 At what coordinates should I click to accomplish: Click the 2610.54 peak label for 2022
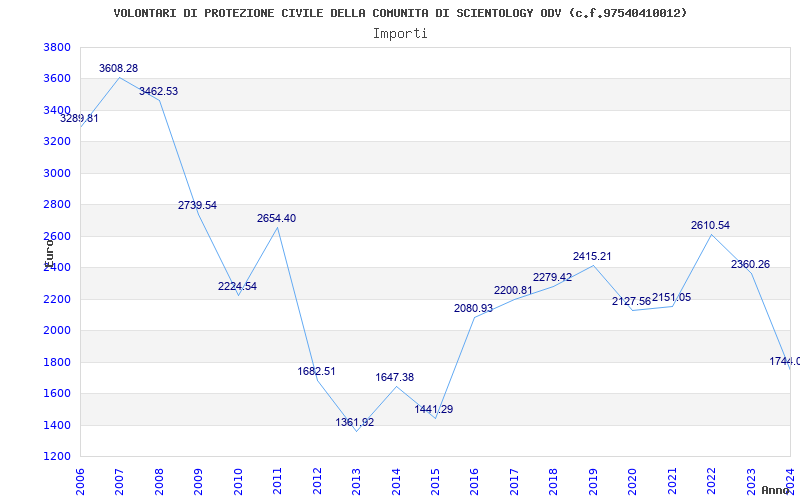(710, 225)
